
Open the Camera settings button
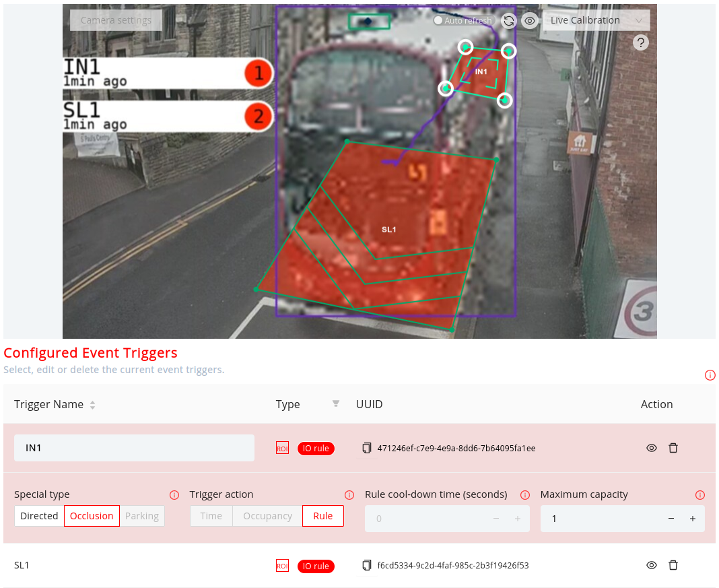point(116,20)
